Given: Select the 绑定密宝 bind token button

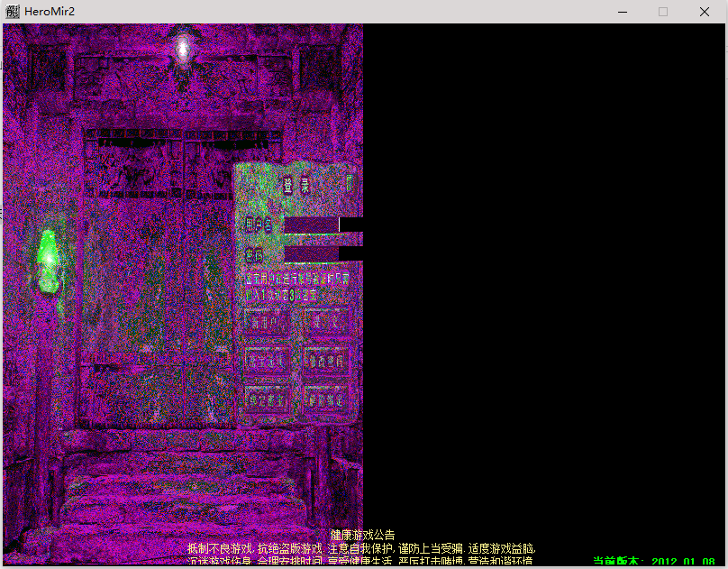Looking at the screenshot, I should [267, 399].
